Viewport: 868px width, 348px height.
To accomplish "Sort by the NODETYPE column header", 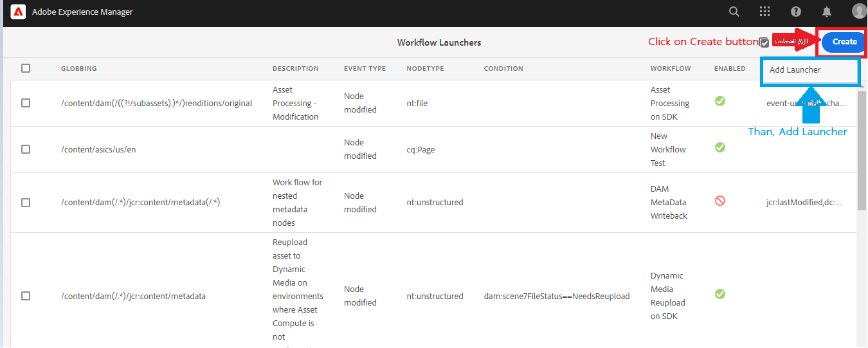I will 425,68.
